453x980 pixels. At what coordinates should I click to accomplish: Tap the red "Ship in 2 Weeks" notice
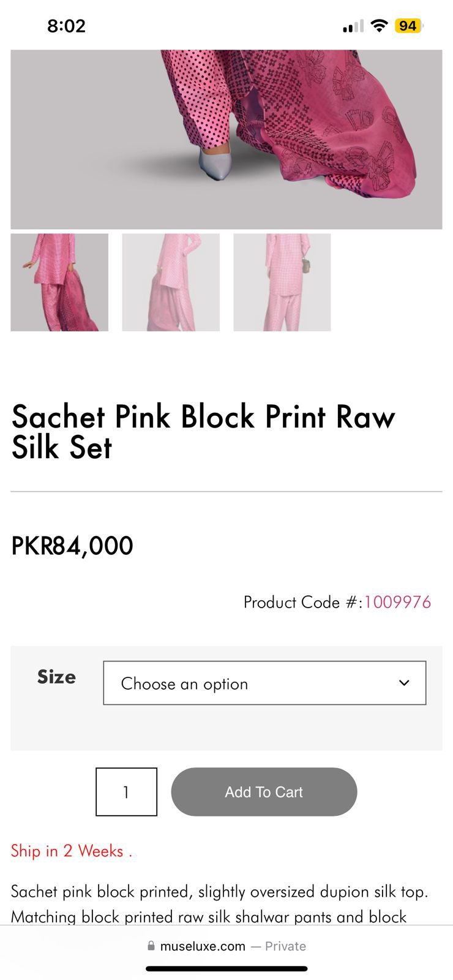tap(72, 851)
